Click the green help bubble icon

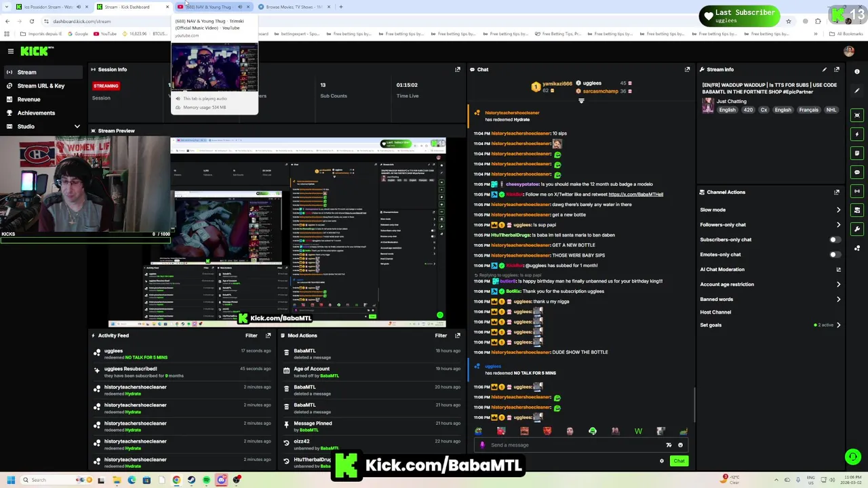[852, 457]
